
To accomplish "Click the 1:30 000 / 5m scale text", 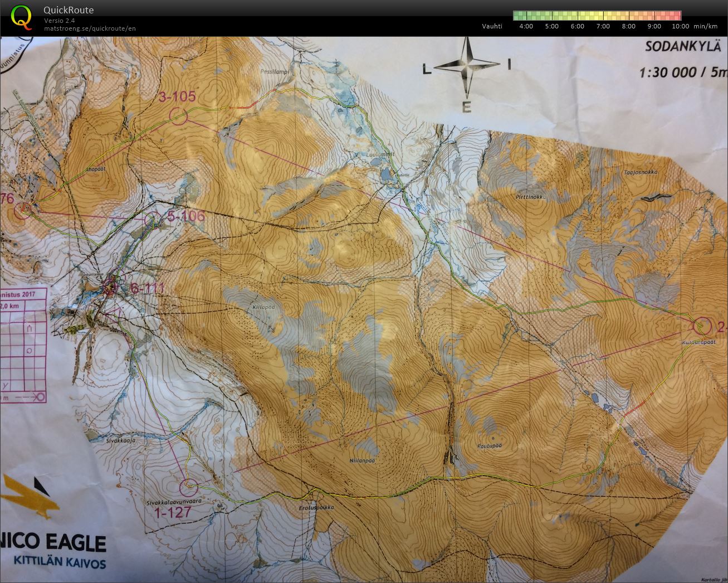I will 683,72.
